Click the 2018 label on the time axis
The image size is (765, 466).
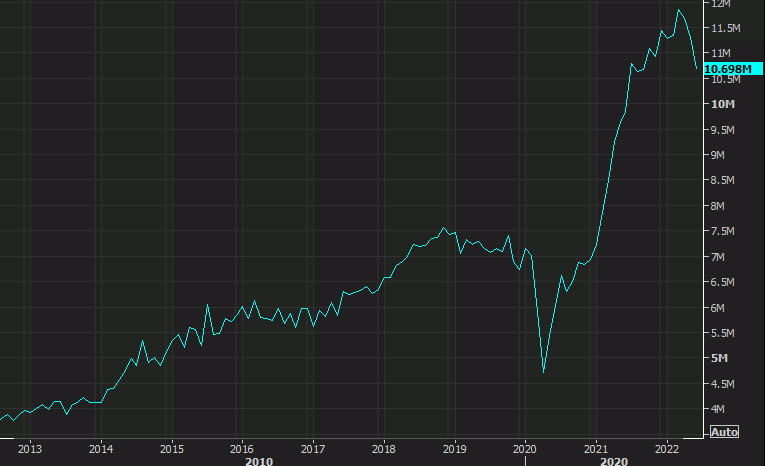(383, 449)
